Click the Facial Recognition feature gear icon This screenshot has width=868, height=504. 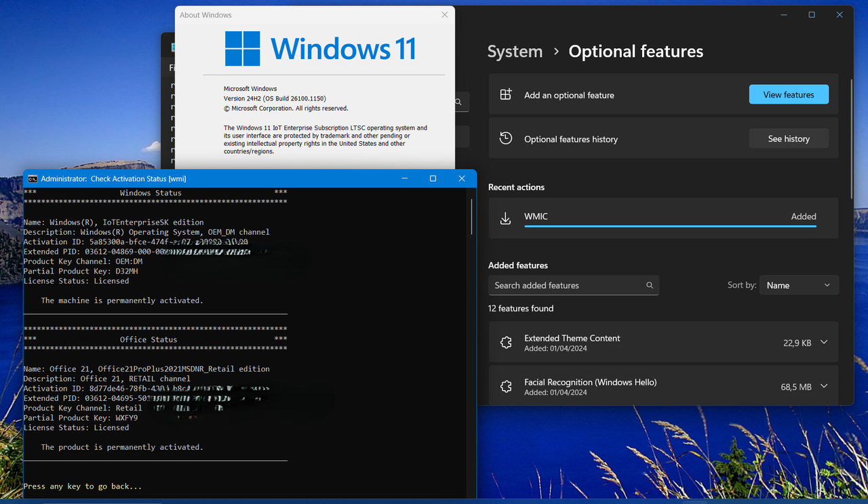[x=505, y=387]
